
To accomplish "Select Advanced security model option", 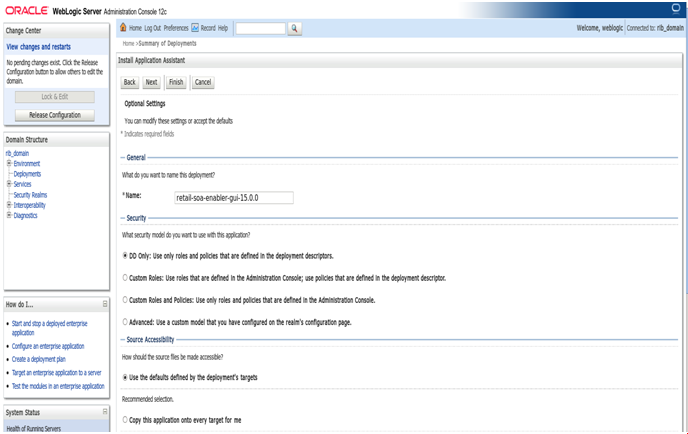I will point(125,322).
